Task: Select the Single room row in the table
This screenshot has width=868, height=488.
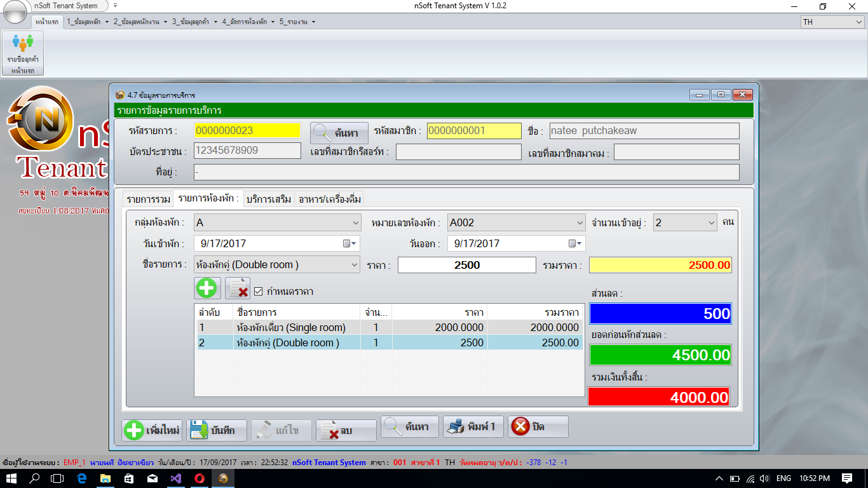Action: pos(290,328)
